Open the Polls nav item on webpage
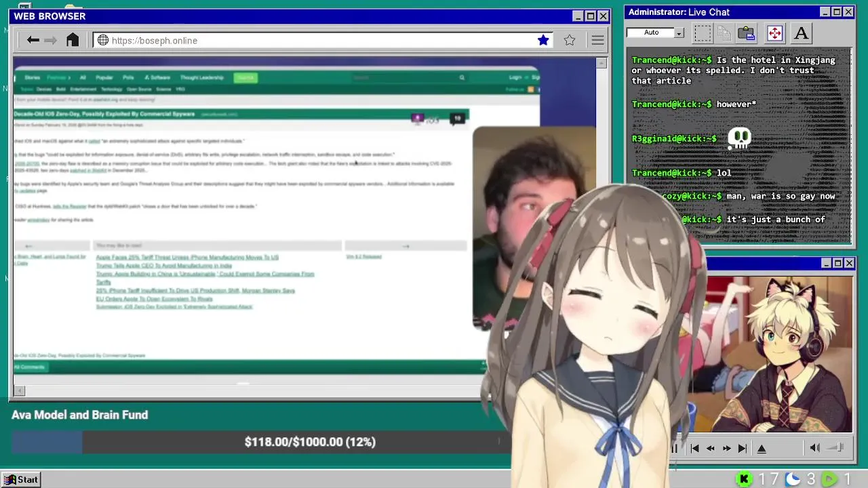868x488 pixels. pyautogui.click(x=128, y=78)
